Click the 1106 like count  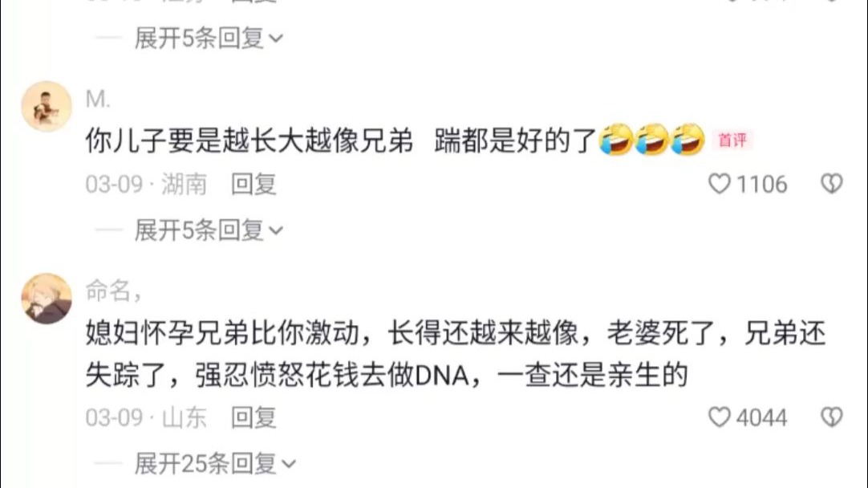(x=762, y=184)
